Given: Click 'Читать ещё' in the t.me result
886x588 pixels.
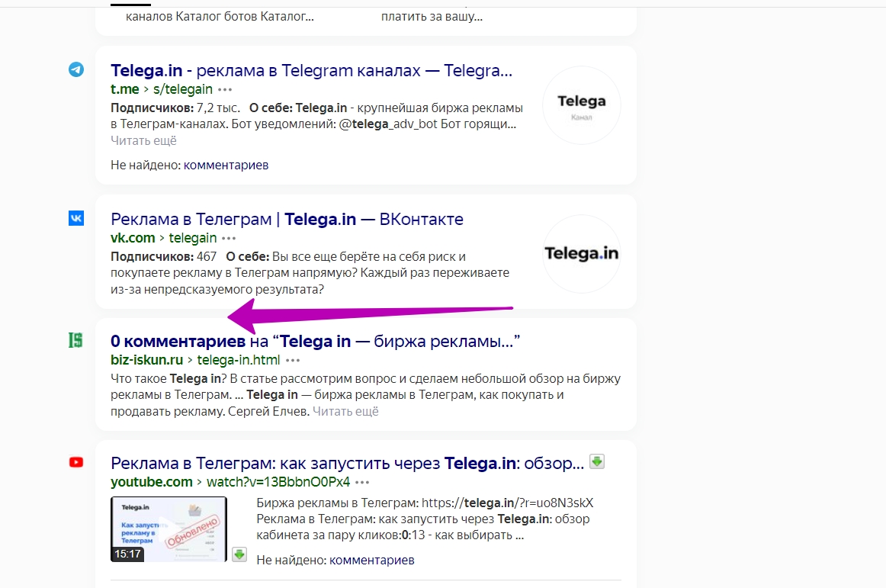Looking at the screenshot, I should 143,141.
